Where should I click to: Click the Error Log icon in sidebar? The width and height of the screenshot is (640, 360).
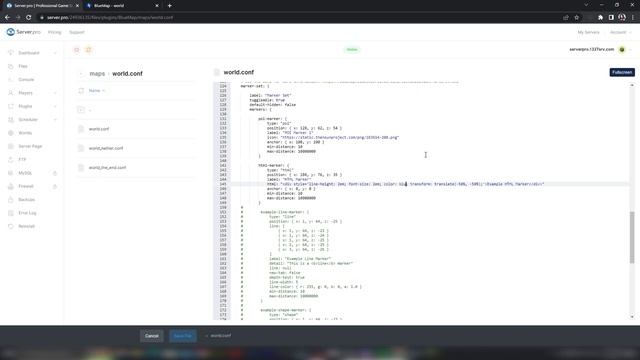[x=11, y=213]
